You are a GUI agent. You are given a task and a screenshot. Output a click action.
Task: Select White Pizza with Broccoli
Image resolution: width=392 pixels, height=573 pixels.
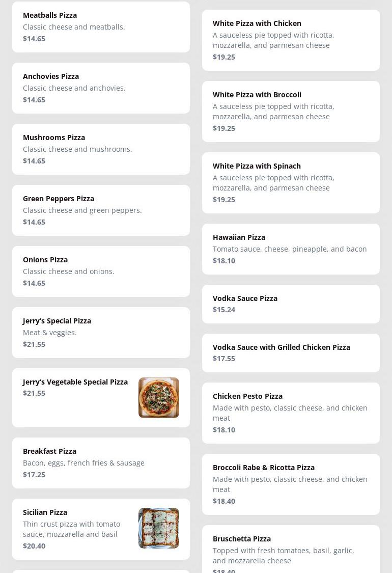click(x=291, y=112)
